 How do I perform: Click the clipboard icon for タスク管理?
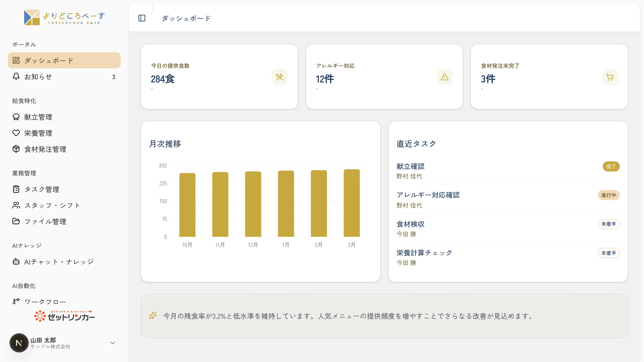(16, 189)
